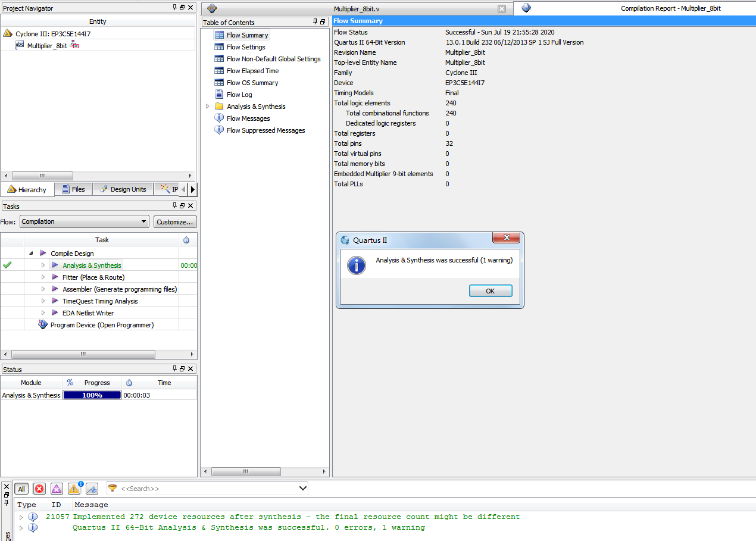Open the message search dropdown arrow
756x541 pixels.
[302, 489]
